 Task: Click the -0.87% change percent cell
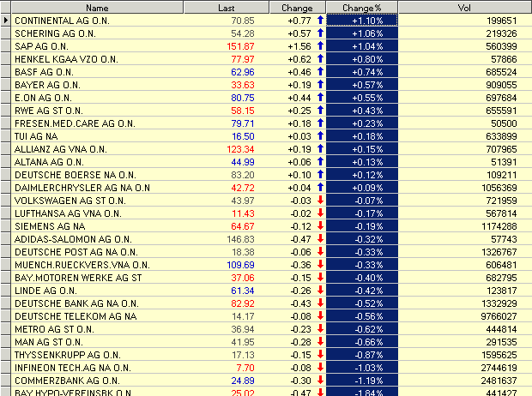pos(362,355)
